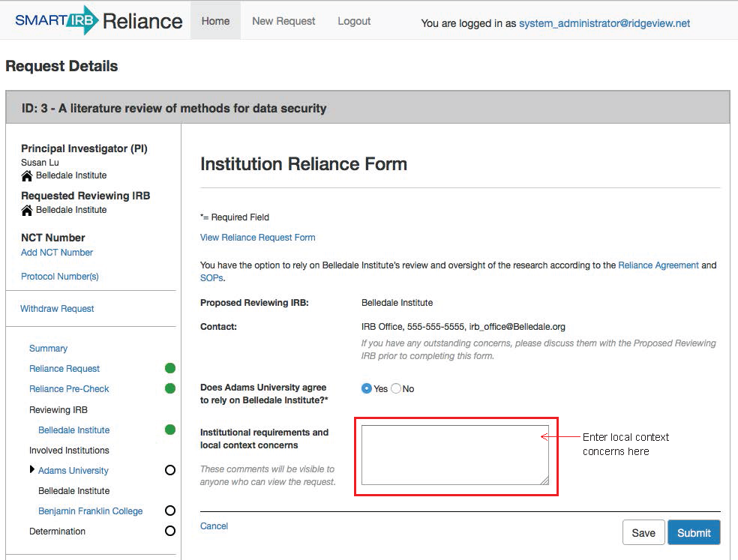This screenshot has width=738, height=560.
Task: Click the empty status circle next to Determination
Action: (170, 531)
